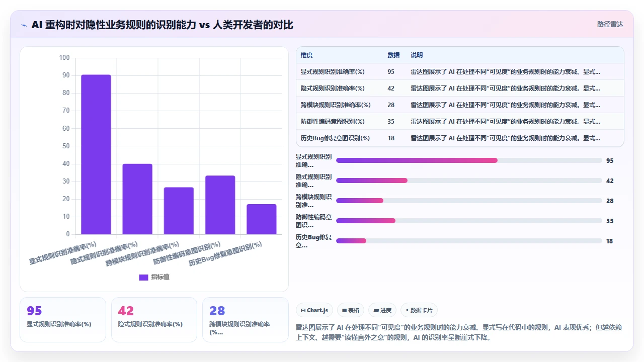Click table value 42
This screenshot has width=644, height=362.
(391, 88)
